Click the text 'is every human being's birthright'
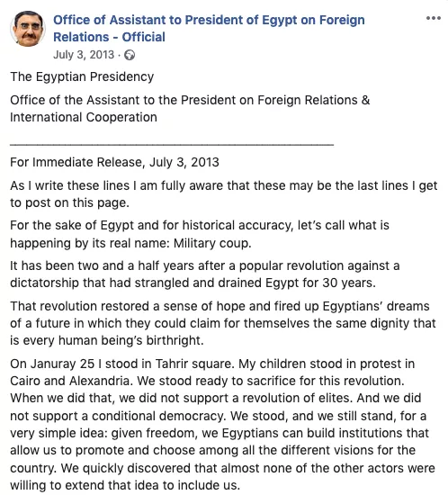The width and height of the screenshot is (448, 495). click(x=107, y=340)
